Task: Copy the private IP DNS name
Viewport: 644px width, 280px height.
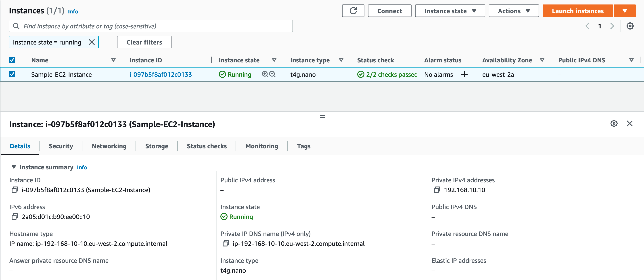Action: (x=226, y=244)
